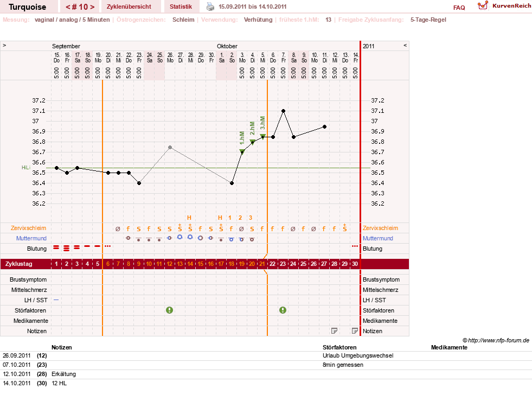This screenshot has width=532, height=401.
Task: Click the 1.hM green triangle marker
Action: (242, 152)
